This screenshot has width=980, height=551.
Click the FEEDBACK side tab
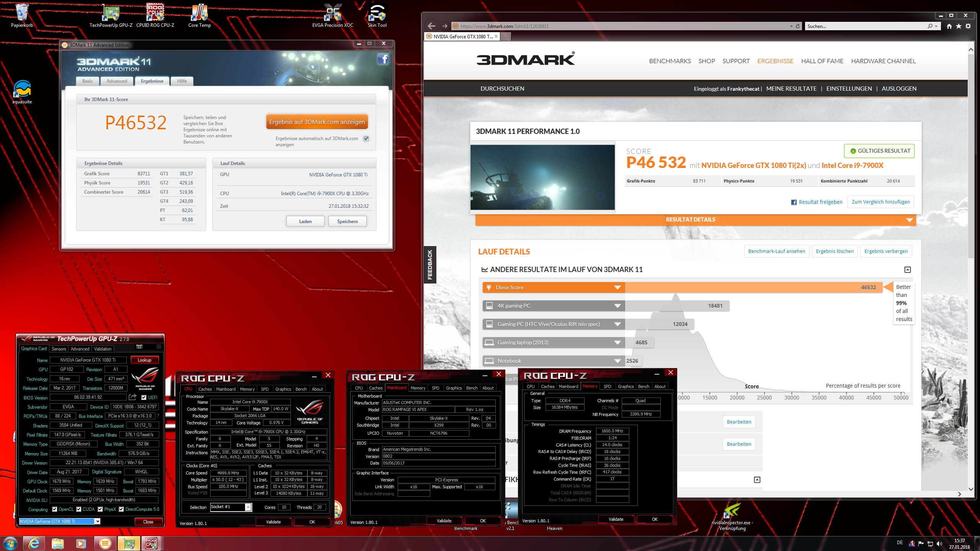point(430,264)
